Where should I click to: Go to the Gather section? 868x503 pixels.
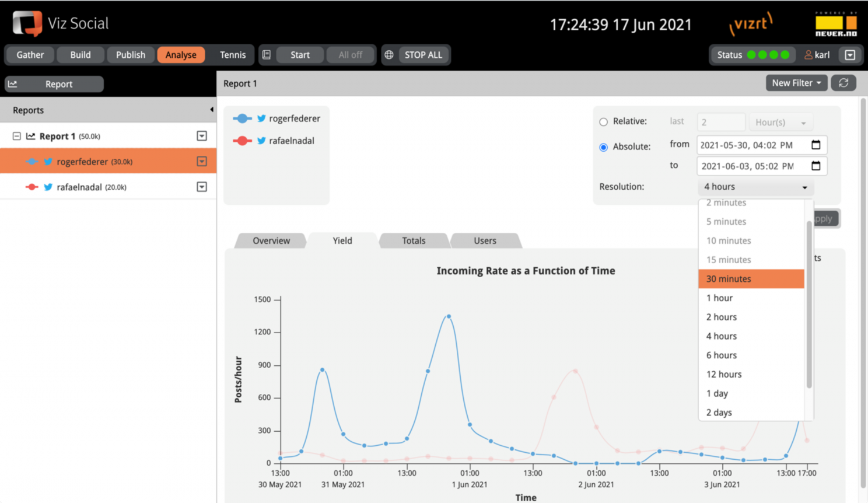30,55
